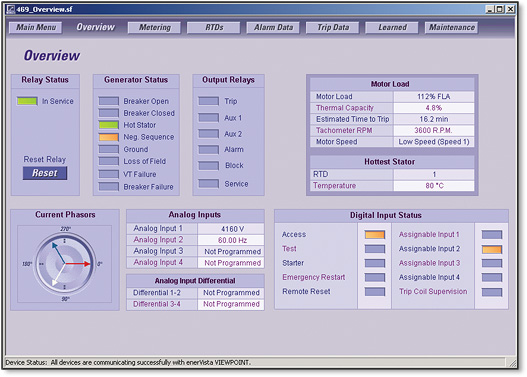The width and height of the screenshot is (527, 377).
Task: Click the Device Status bar message
Action: [128, 363]
